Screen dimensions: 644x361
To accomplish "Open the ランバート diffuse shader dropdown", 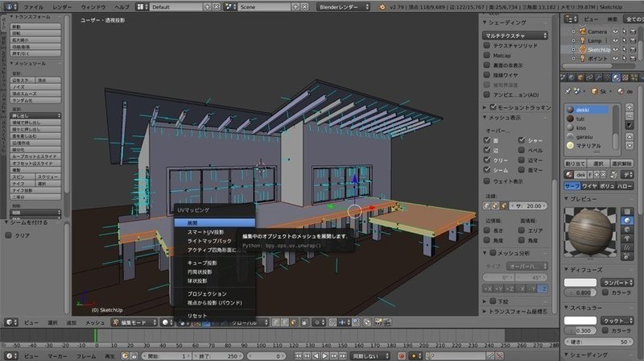I will (x=617, y=283).
